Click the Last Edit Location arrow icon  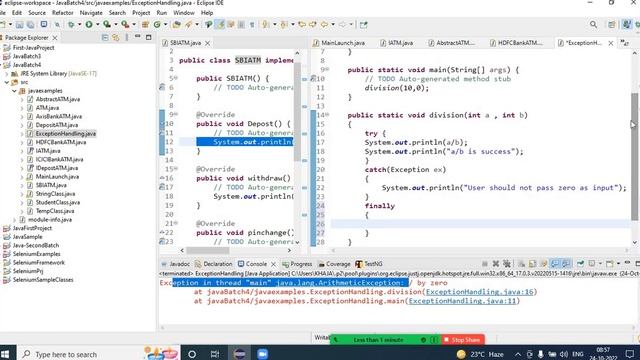click(302, 24)
